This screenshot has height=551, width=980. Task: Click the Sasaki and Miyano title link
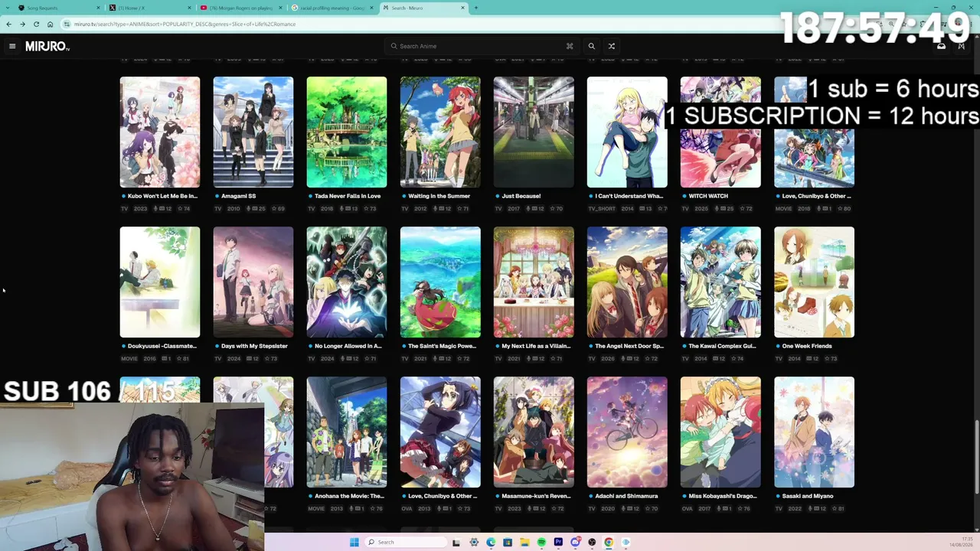[808, 496]
